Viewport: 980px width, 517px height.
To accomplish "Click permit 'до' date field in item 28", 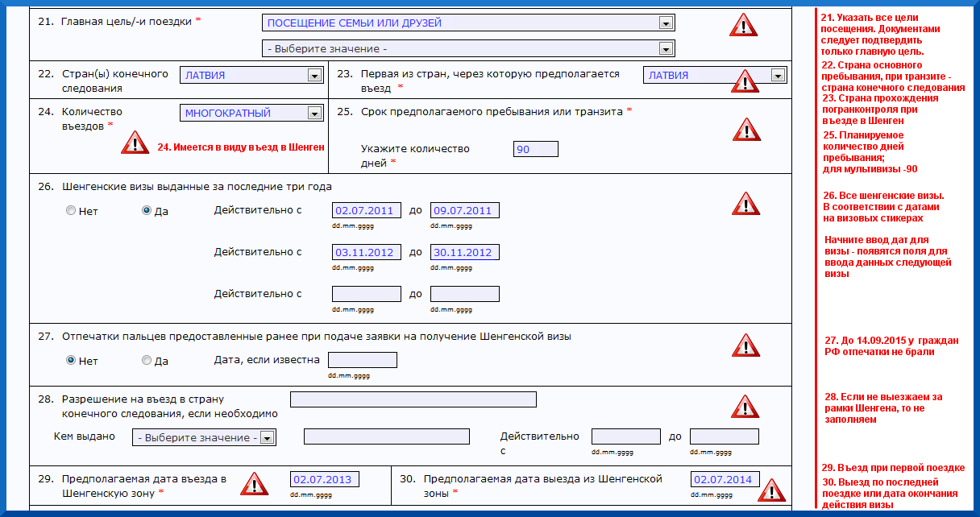I will [x=725, y=436].
